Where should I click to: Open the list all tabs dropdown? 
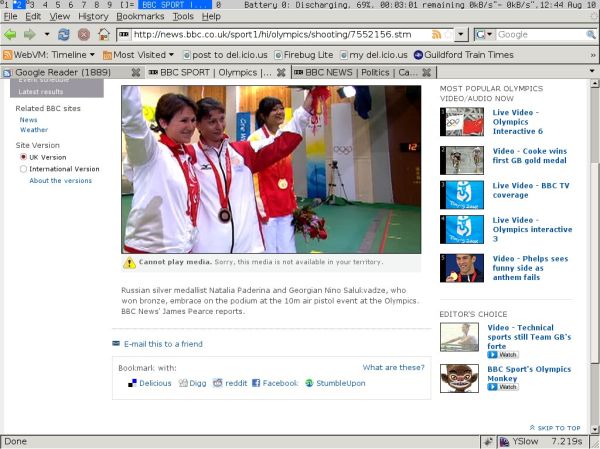coord(592,71)
